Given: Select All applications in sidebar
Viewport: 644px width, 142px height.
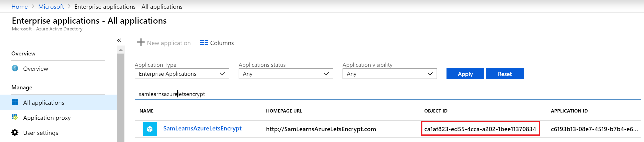Looking at the screenshot, I should [x=44, y=103].
